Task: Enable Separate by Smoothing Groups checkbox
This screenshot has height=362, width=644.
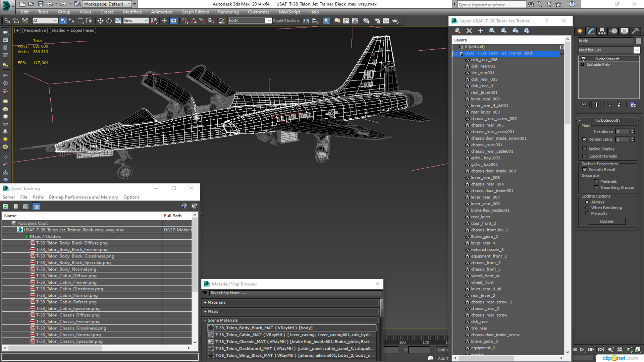Action: point(596,188)
